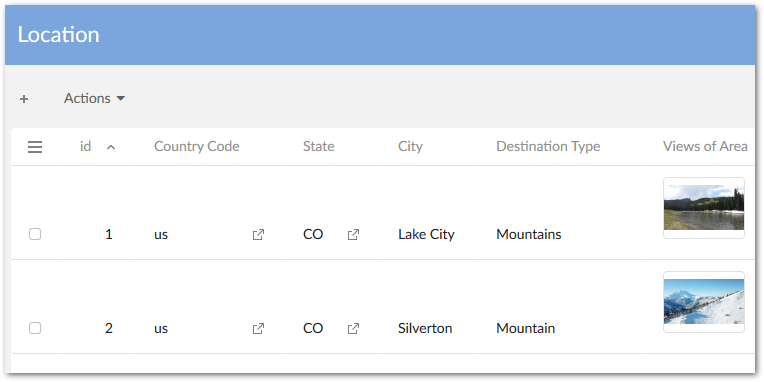Open the hamburger menu in the table header
The height and width of the screenshot is (382, 764).
35,147
